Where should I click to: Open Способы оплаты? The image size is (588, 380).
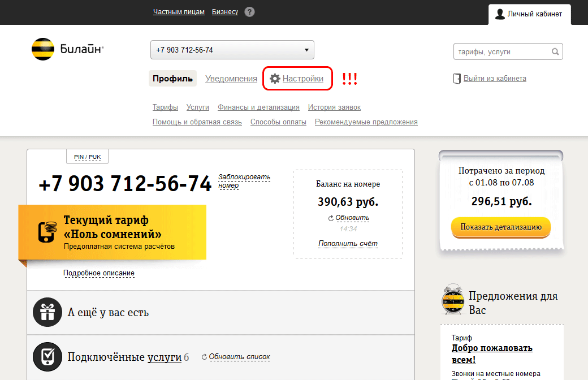[x=278, y=122]
